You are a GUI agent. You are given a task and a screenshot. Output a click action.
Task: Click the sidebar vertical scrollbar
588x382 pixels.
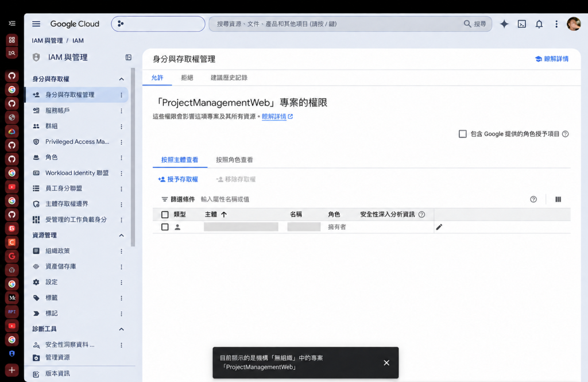(x=133, y=157)
